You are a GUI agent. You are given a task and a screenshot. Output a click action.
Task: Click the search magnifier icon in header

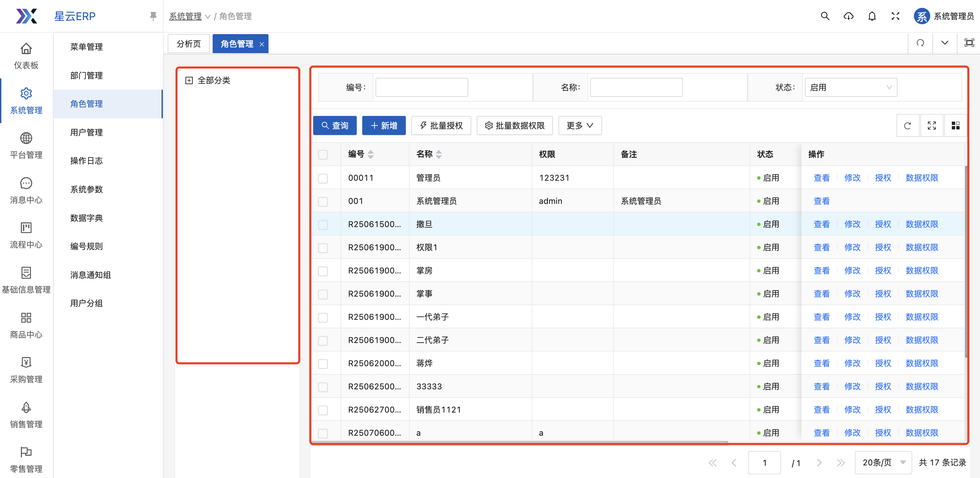(x=825, y=16)
